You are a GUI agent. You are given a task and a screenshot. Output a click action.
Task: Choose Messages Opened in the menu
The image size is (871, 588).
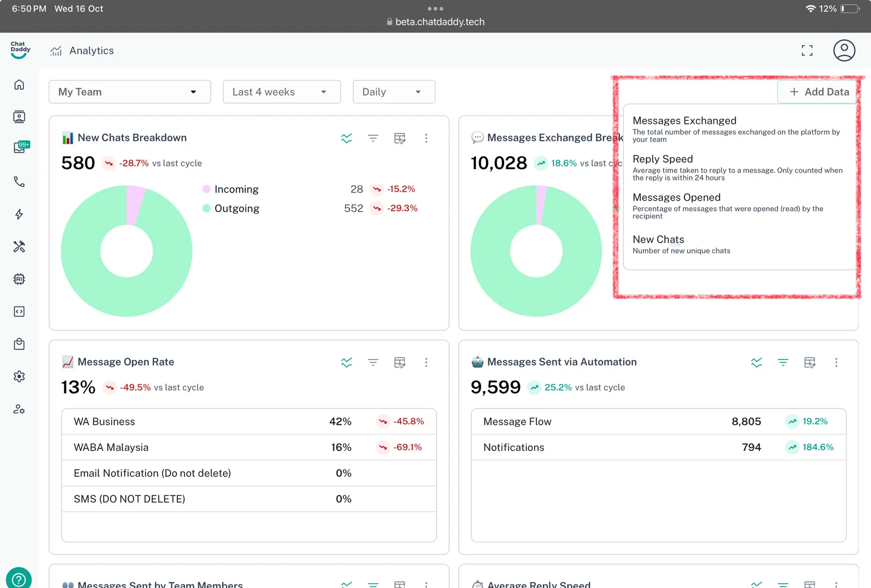coord(676,197)
